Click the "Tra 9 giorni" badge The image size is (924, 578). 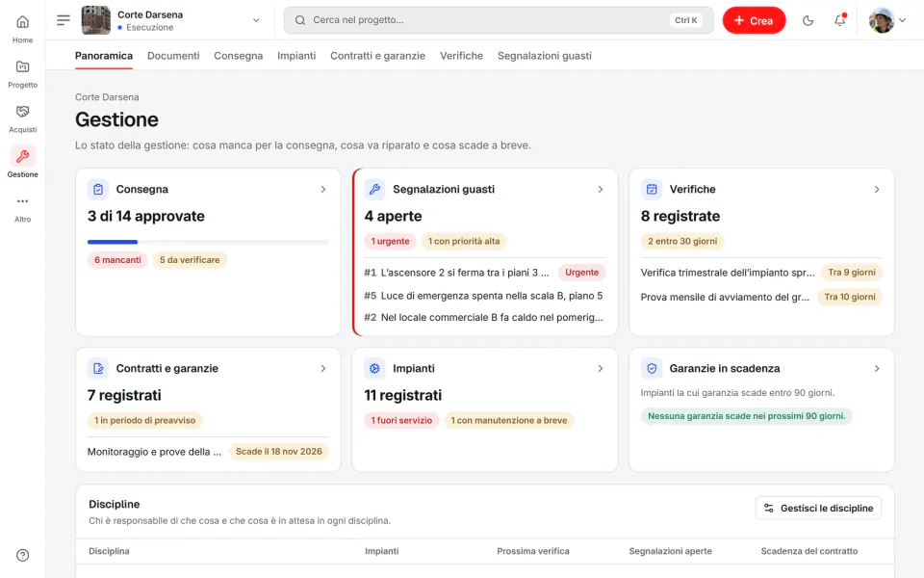click(852, 273)
